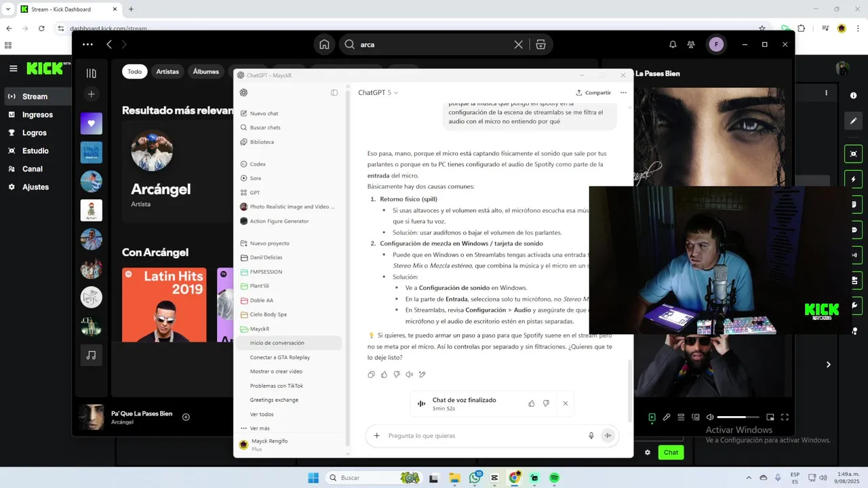
Task: Open Spotify profile avatar F
Action: tap(716, 44)
